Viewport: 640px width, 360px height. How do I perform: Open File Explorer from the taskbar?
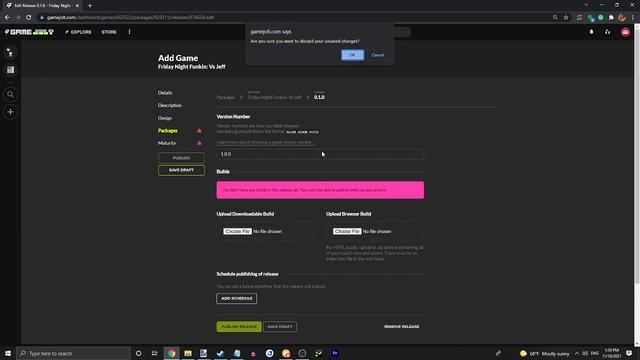click(x=188, y=353)
